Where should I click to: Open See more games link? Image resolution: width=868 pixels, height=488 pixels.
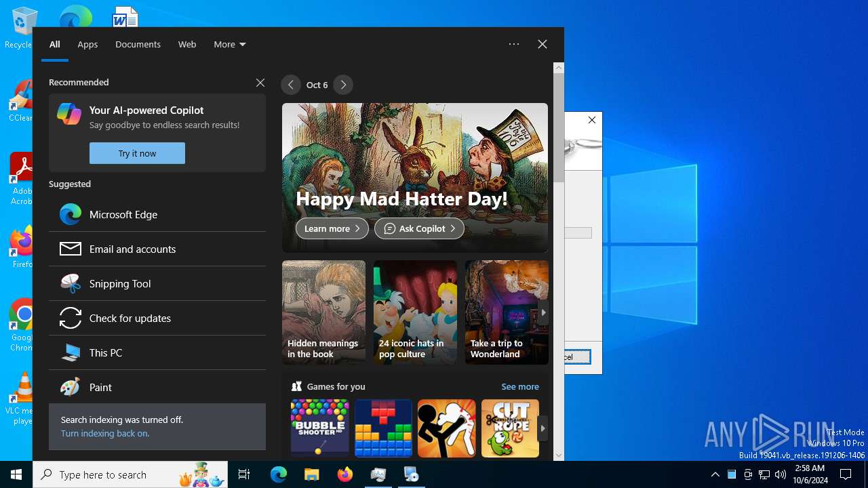click(520, 386)
